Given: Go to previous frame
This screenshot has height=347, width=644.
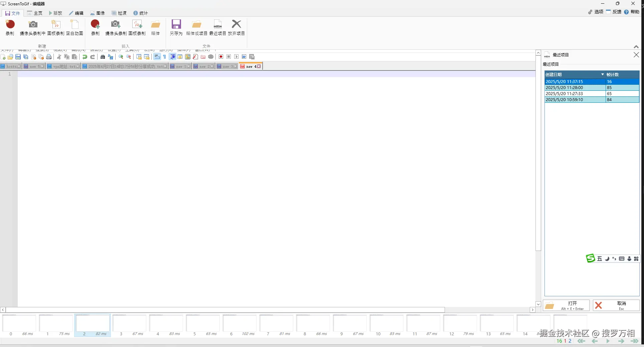Looking at the screenshot, I should coord(595,341).
